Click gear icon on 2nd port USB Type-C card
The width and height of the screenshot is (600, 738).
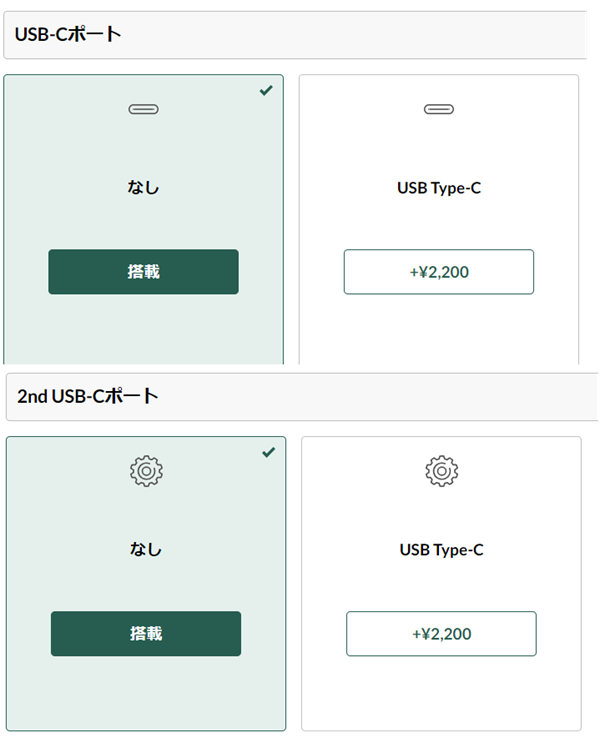(x=441, y=471)
